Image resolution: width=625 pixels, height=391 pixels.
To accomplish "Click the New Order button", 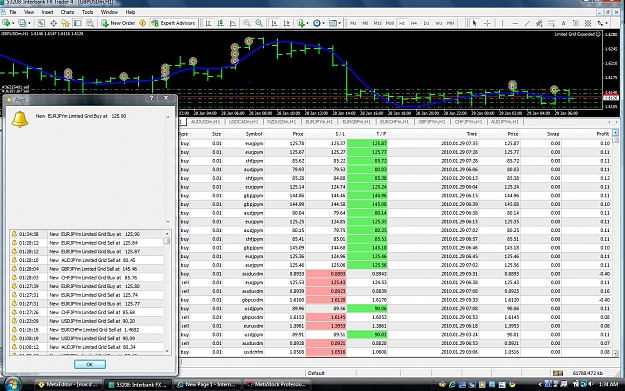I will coord(118,23).
